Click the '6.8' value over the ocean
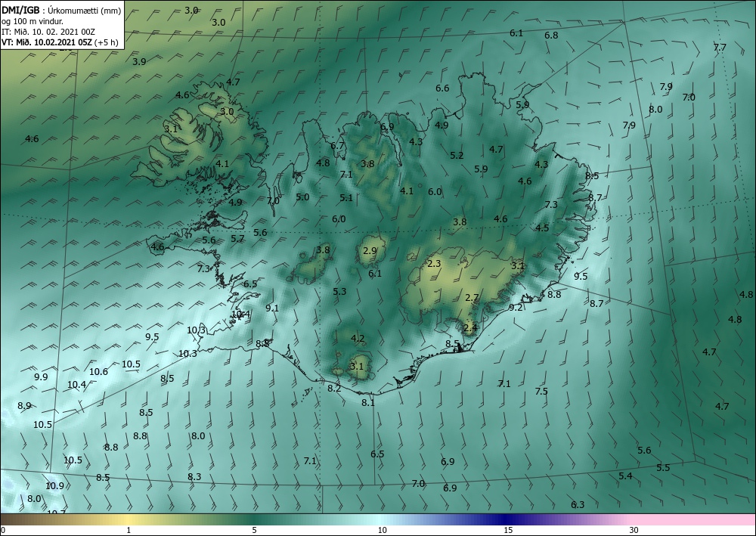The width and height of the screenshot is (756, 536). tap(551, 36)
